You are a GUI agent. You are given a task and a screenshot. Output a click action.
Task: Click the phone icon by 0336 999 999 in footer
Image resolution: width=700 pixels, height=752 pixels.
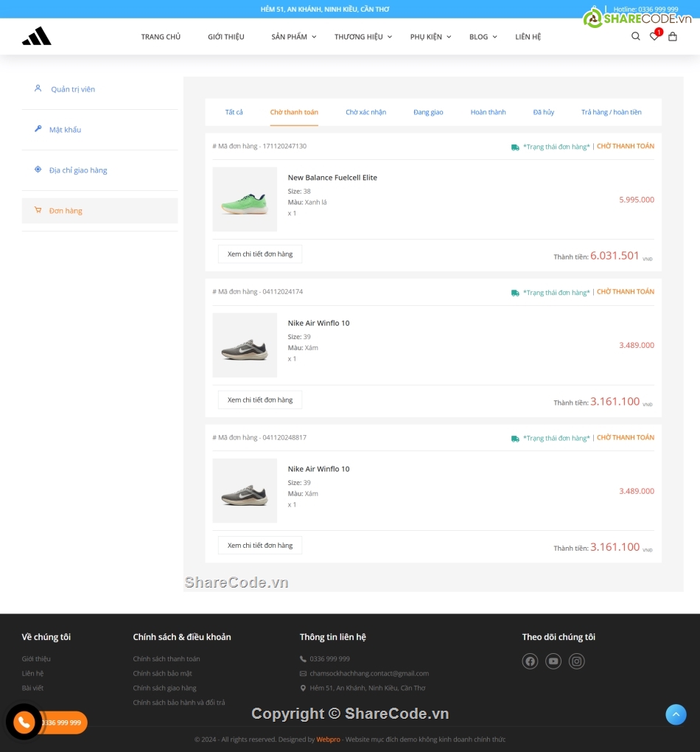(x=303, y=659)
